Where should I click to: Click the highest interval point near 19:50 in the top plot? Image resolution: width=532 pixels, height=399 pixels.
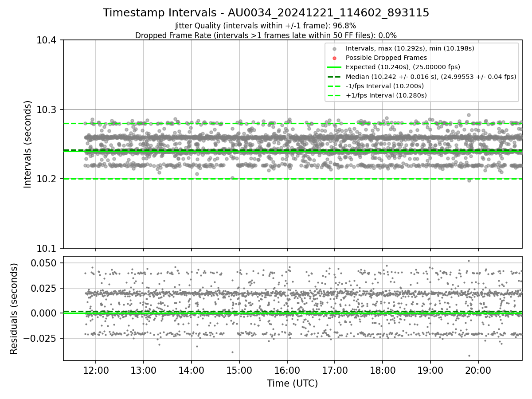click(469, 115)
